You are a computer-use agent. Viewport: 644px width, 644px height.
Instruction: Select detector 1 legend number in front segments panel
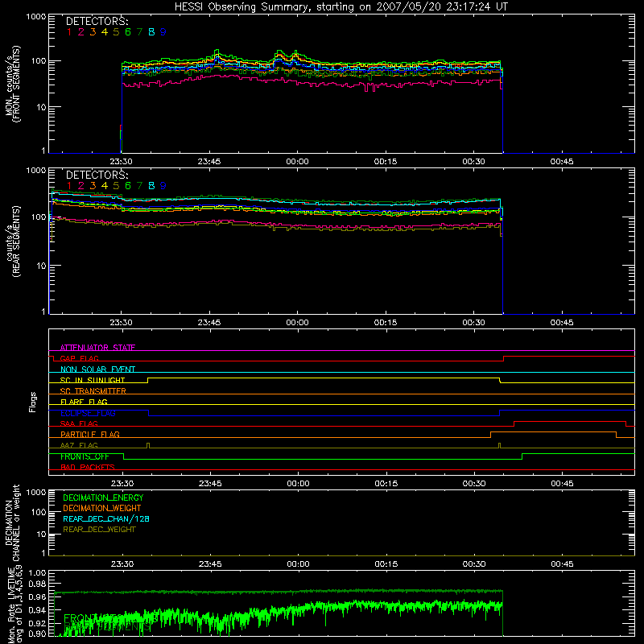(69, 32)
